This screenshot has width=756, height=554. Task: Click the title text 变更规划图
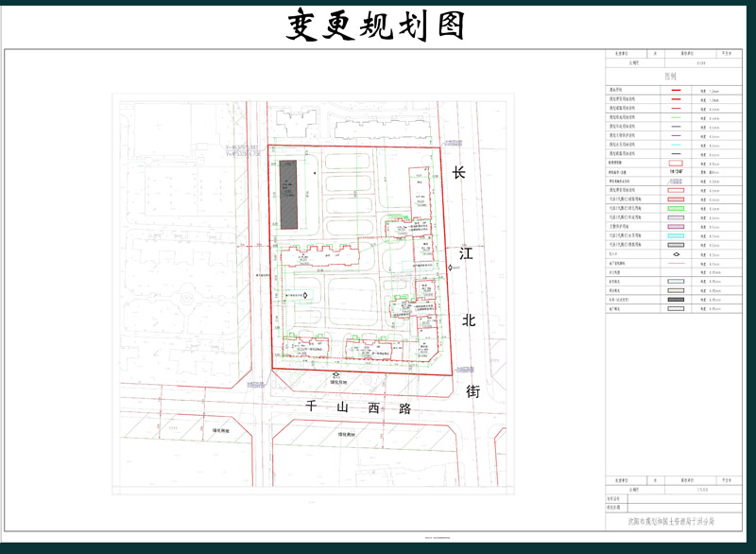click(376, 26)
